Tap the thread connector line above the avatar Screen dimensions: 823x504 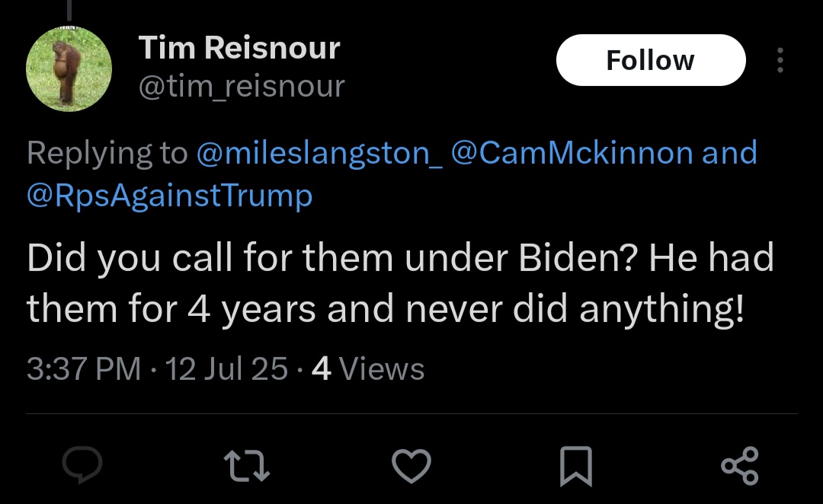pyautogui.click(x=69, y=11)
